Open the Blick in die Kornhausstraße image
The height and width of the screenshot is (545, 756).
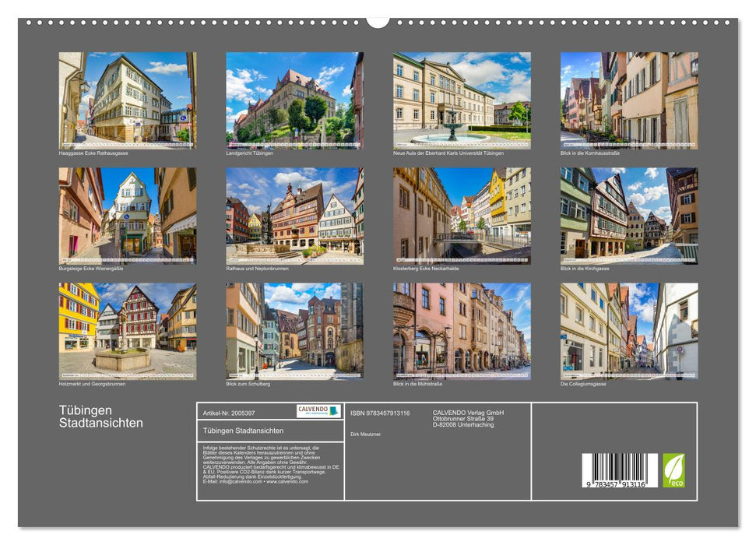pyautogui.click(x=631, y=97)
